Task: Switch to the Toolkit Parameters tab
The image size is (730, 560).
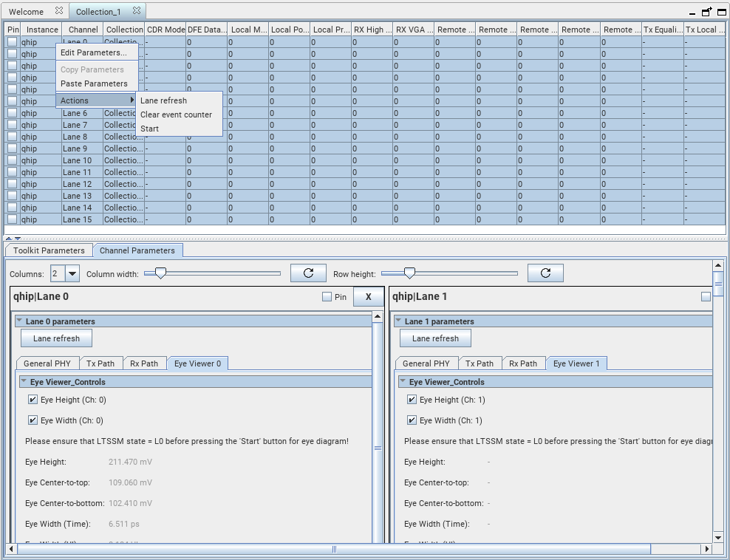Action: 48,250
